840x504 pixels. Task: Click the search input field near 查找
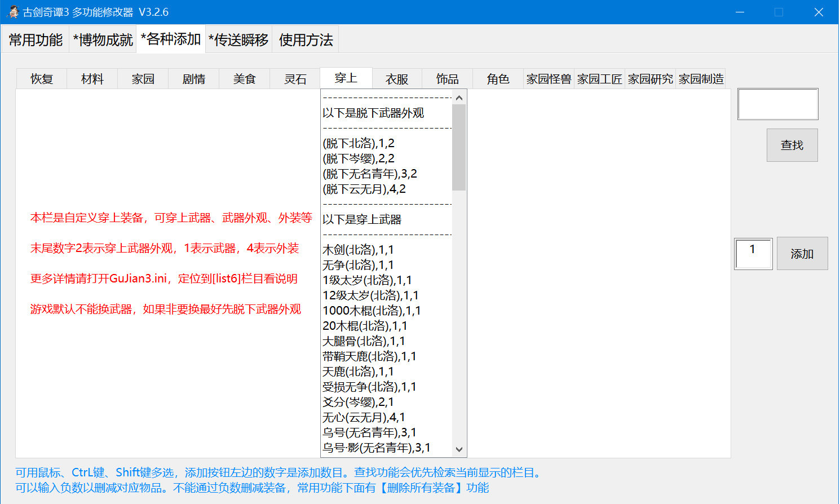coord(777,104)
